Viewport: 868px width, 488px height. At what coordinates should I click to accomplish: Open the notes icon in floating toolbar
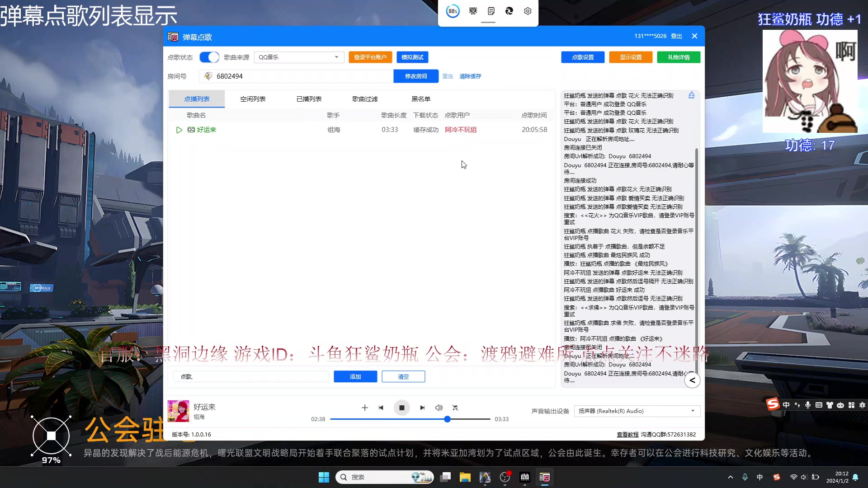coord(491,11)
